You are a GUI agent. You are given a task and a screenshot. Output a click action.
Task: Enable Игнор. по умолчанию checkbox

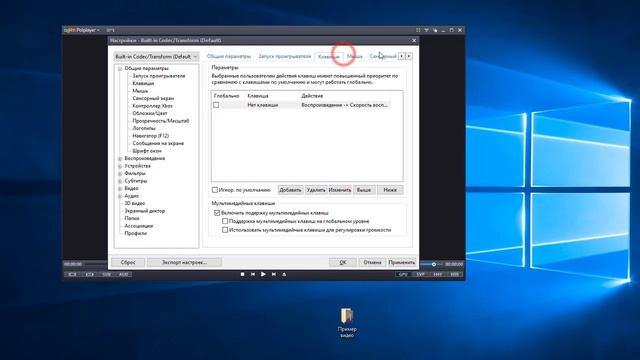[x=215, y=190]
